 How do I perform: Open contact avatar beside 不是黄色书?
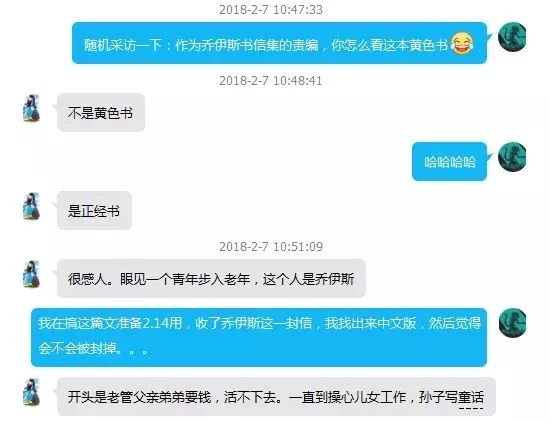31,108
